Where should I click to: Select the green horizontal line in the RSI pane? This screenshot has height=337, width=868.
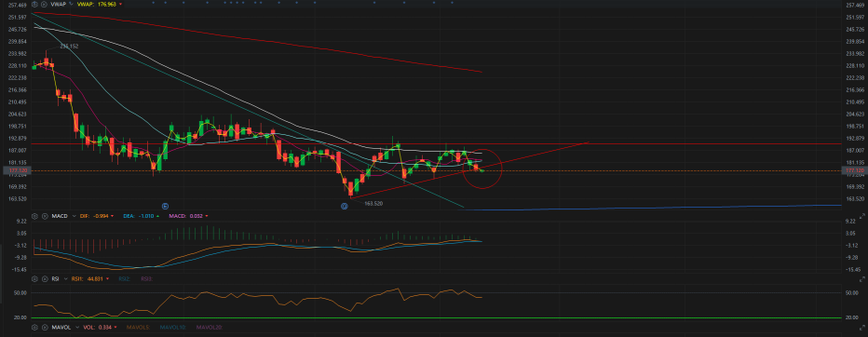click(435, 317)
